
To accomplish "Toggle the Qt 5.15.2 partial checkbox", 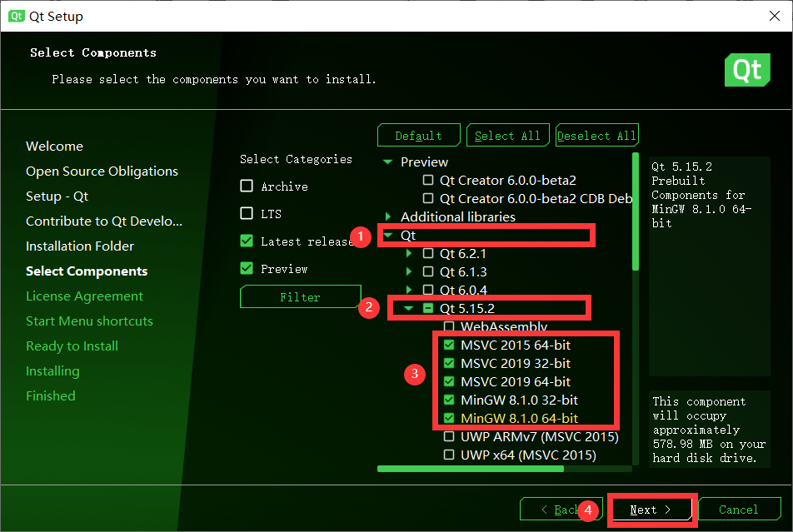I will pyautogui.click(x=428, y=308).
